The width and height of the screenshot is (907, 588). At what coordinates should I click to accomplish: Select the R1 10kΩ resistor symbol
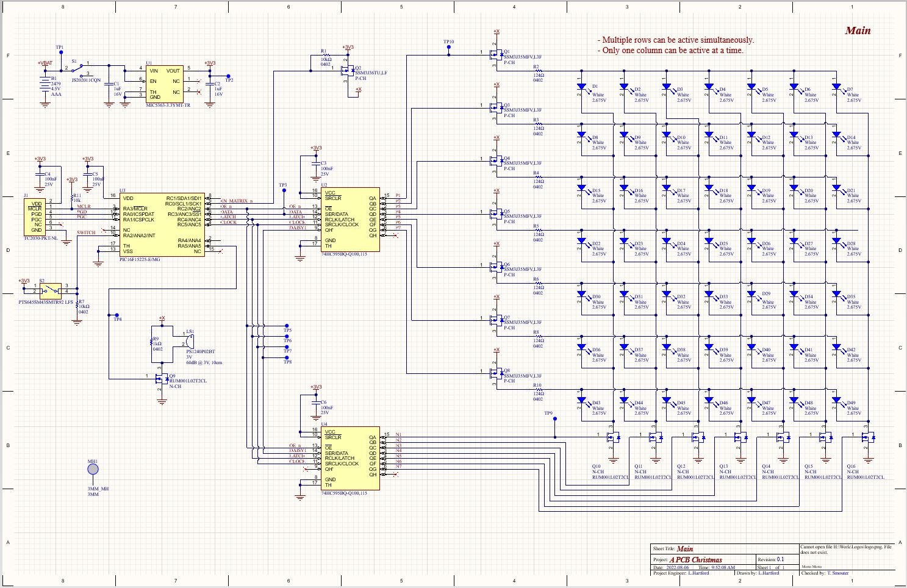tap(326, 55)
